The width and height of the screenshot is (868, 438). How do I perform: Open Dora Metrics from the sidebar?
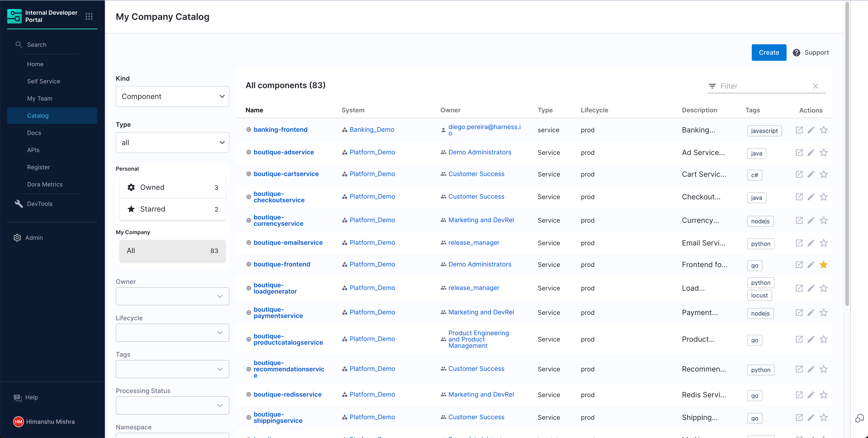(45, 184)
